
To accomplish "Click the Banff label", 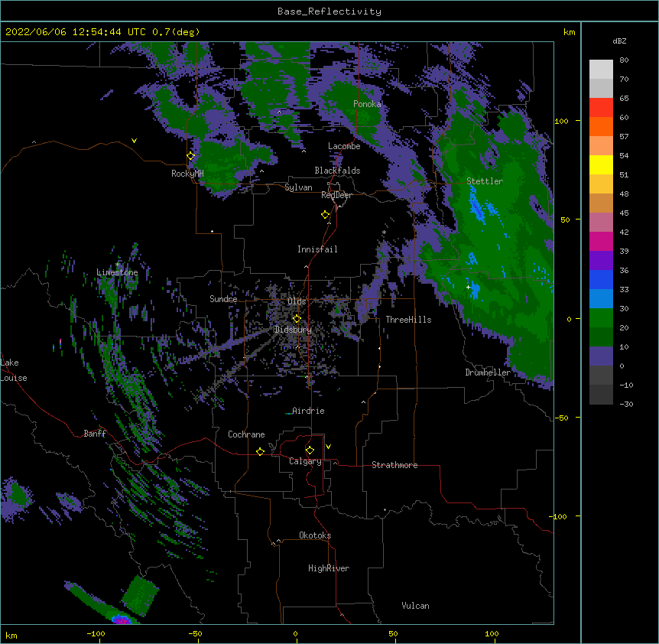I will tap(95, 434).
